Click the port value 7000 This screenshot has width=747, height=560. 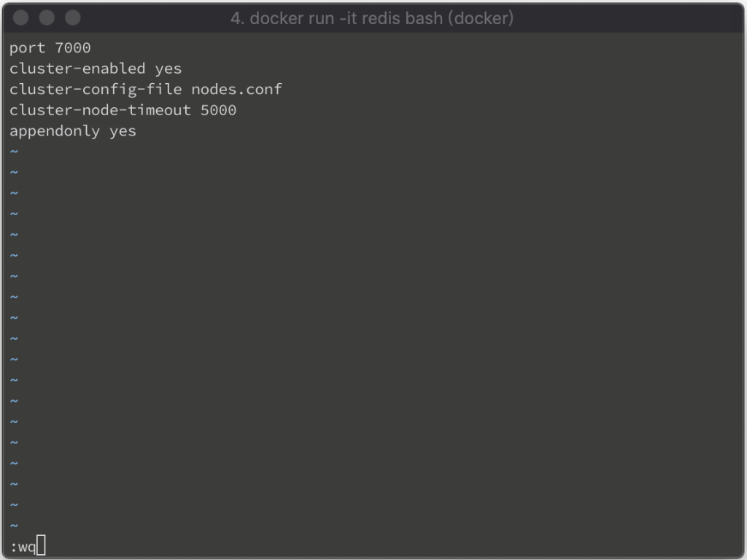pyautogui.click(x=72, y=47)
